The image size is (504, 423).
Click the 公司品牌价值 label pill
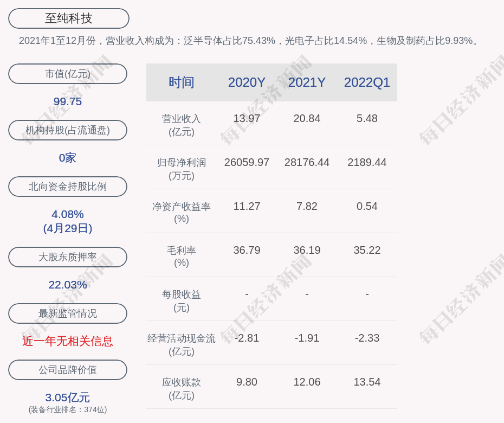[x=68, y=370]
